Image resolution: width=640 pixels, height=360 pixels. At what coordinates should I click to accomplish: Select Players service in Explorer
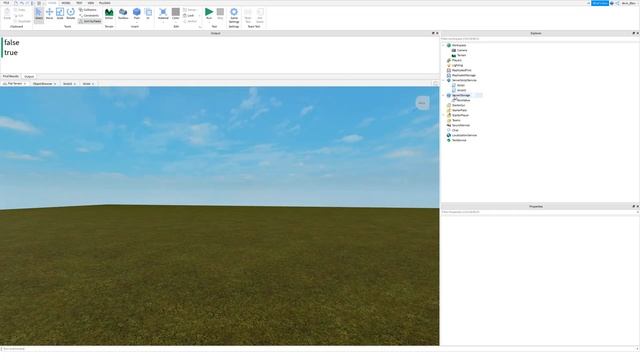pyautogui.click(x=456, y=60)
